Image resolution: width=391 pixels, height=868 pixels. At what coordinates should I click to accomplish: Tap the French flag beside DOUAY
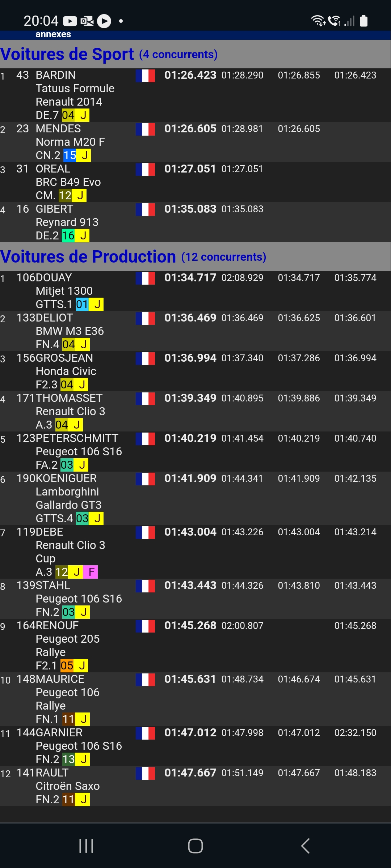(146, 278)
